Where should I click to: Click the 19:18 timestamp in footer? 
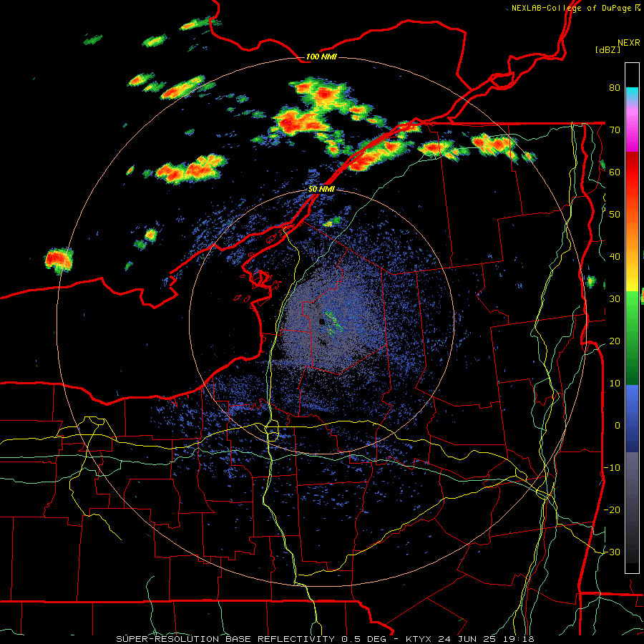tap(519, 639)
